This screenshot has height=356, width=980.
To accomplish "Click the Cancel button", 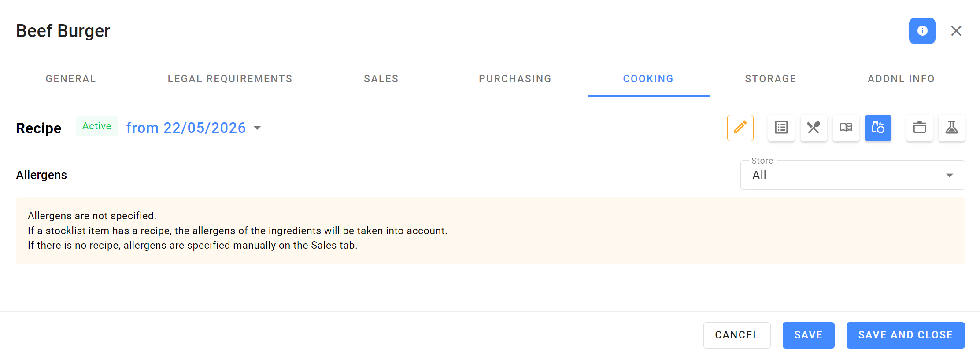I will coord(737,335).
